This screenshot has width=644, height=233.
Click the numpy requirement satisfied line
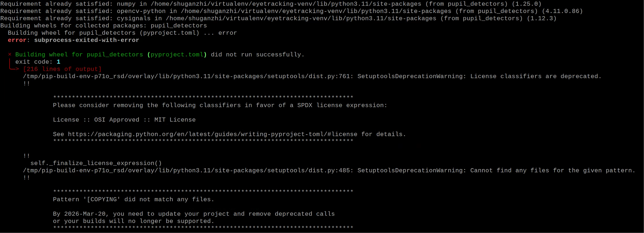point(271,4)
